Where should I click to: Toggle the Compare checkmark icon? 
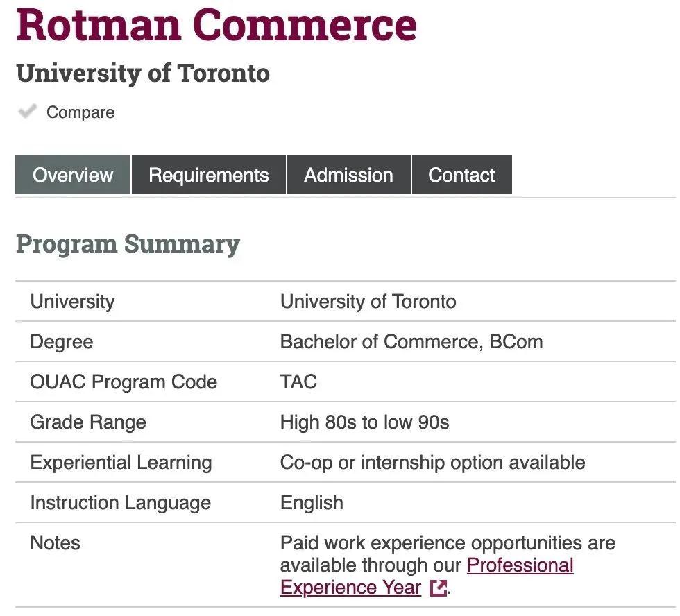[28, 112]
